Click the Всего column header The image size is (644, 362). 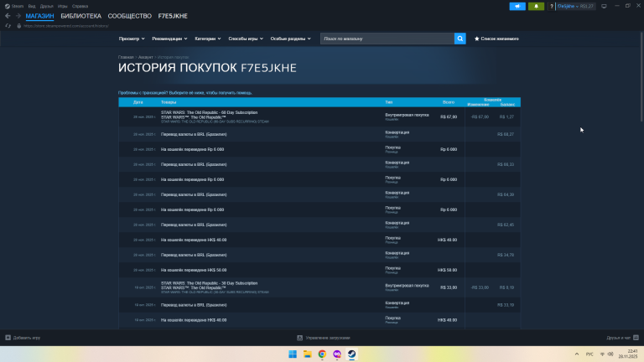pos(449,102)
